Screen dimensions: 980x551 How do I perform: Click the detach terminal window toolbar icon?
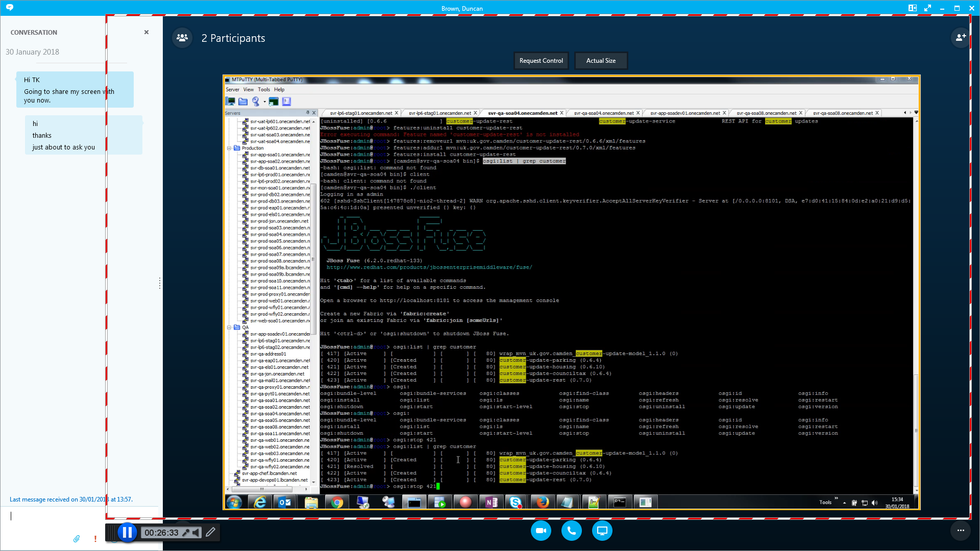[x=274, y=102]
